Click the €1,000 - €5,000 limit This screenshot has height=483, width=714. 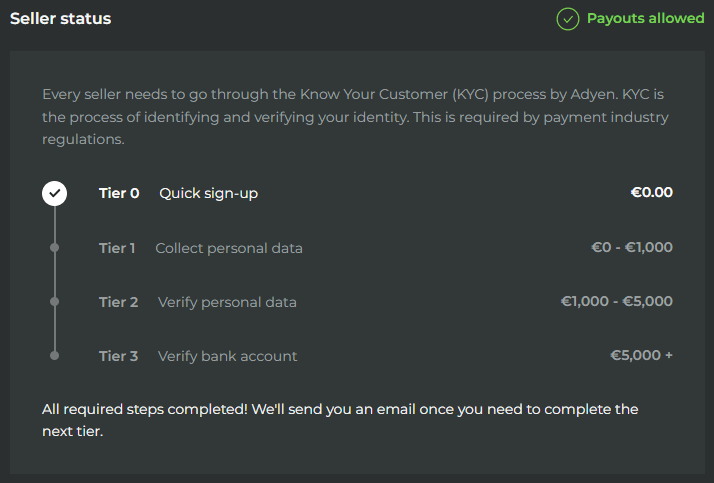tap(616, 302)
